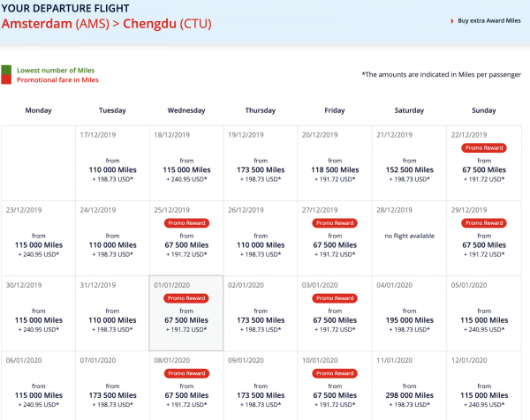Screen dimensions: 530x420
Task: Click the Promo Reward badge on 10/01/2020
Action: pyautogui.click(x=335, y=374)
